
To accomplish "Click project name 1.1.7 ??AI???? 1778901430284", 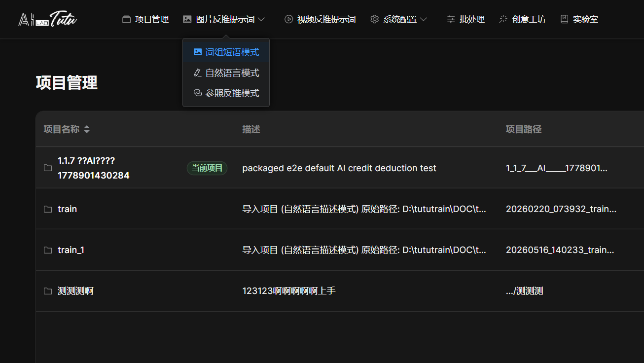I will (x=94, y=168).
